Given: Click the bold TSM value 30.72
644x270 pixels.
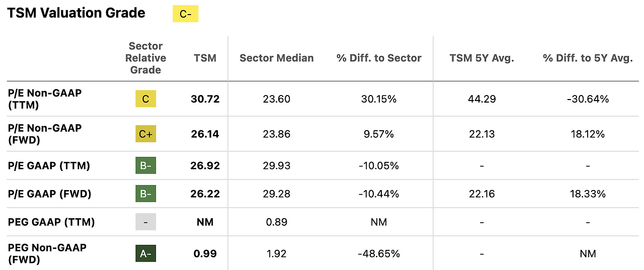Looking at the screenshot, I should (x=205, y=99).
